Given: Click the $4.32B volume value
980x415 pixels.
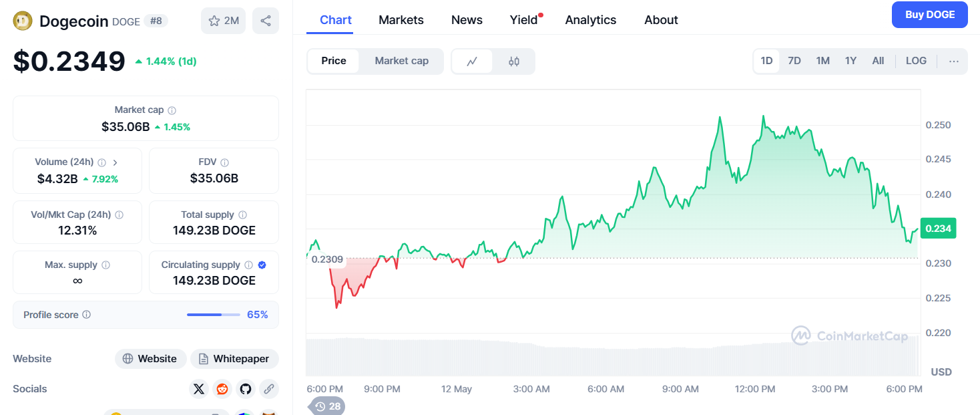Looking at the screenshot, I should 57,178.
